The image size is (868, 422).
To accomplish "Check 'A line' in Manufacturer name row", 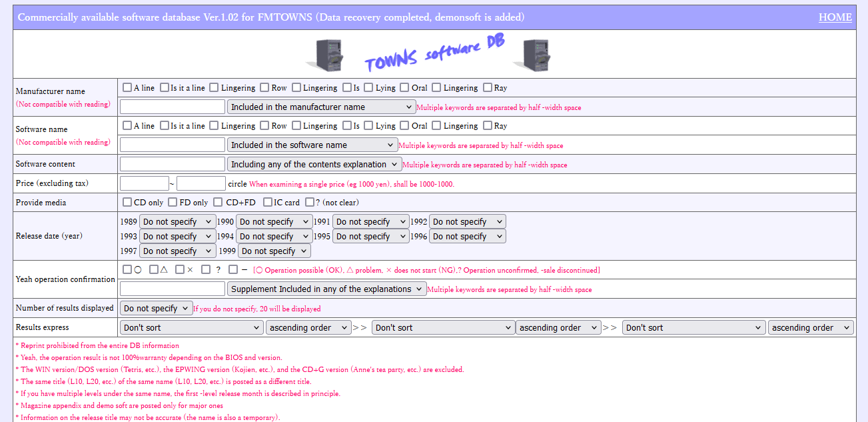I will [127, 87].
